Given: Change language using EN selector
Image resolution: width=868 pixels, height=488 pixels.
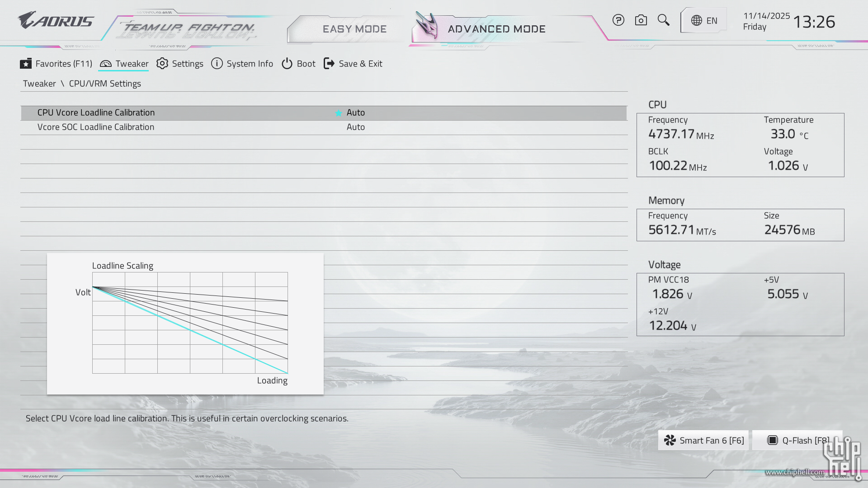Looking at the screenshot, I should coord(712,21).
